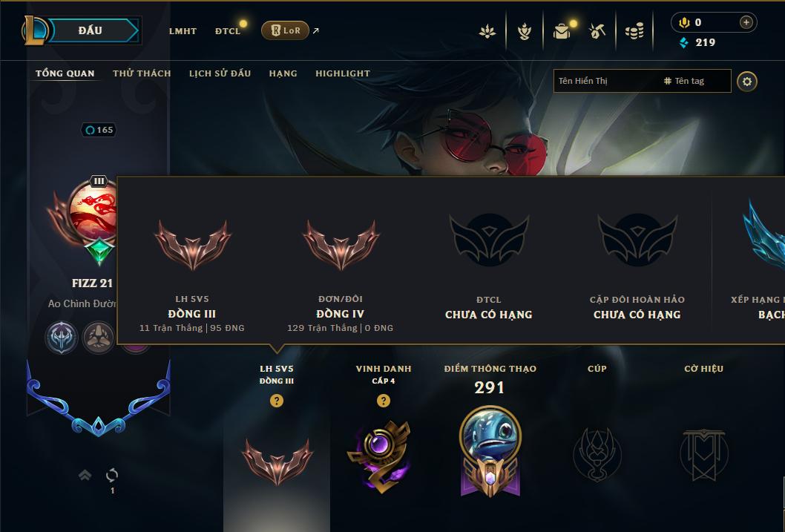Viewport: 785px width, 532px height.
Task: Click the Tên Hiển Thị search field
Action: (605, 81)
